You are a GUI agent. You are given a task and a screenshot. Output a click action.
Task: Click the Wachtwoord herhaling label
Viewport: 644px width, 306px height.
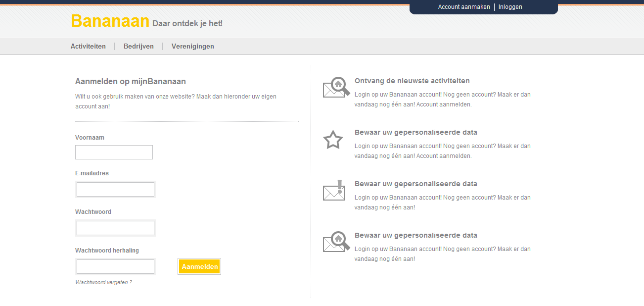[107, 251]
